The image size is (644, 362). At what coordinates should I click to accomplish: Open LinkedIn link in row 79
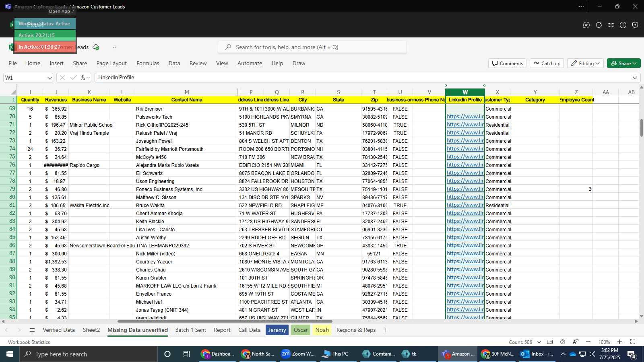point(465,189)
